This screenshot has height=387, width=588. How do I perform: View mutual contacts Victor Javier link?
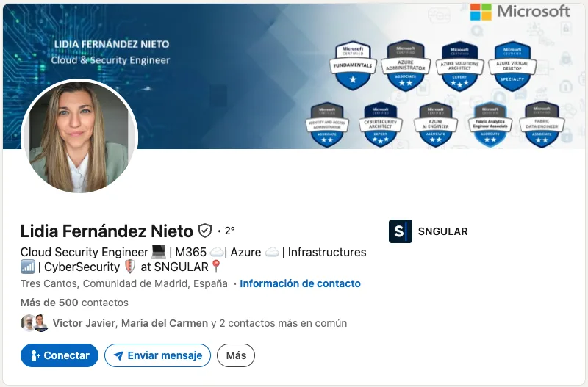point(84,323)
